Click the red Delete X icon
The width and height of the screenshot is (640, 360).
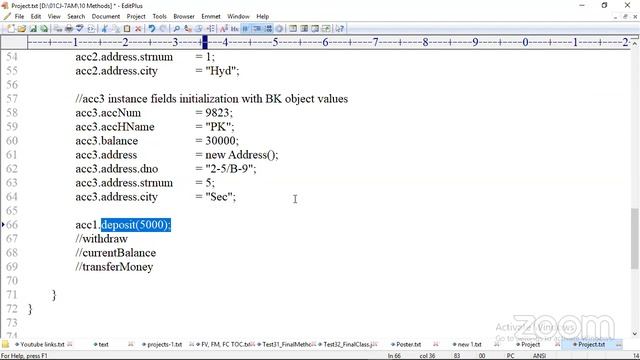pyautogui.click(x=139, y=29)
